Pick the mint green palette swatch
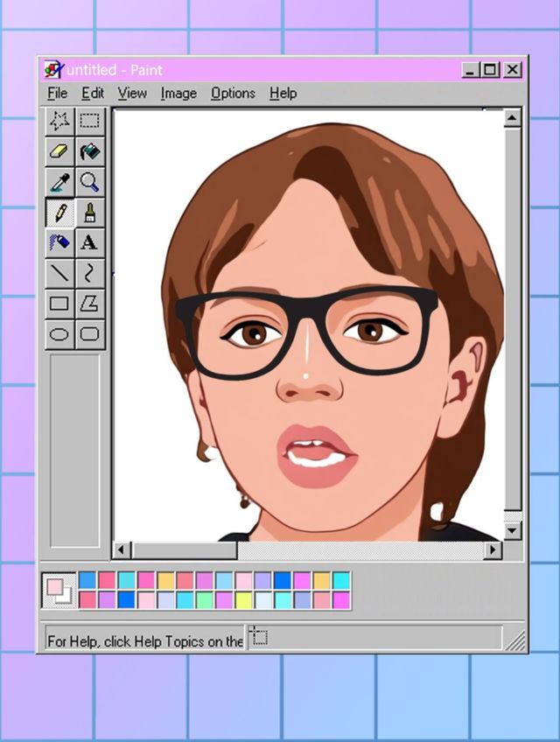 click(x=204, y=600)
